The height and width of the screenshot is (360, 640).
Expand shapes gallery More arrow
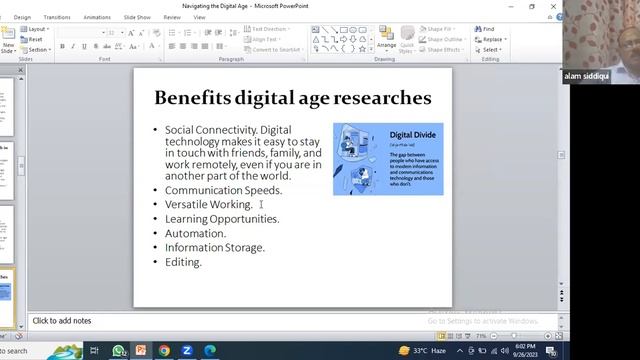pyautogui.click(x=371, y=49)
